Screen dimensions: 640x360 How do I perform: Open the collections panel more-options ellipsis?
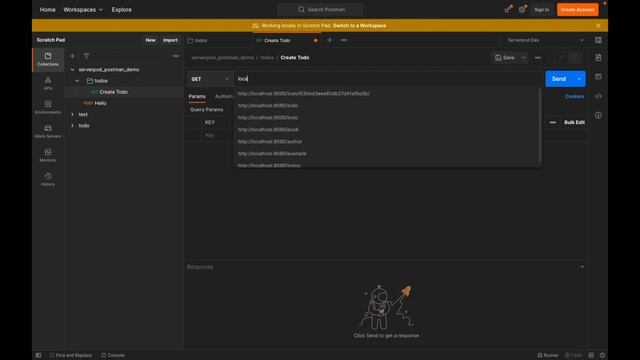coord(176,56)
